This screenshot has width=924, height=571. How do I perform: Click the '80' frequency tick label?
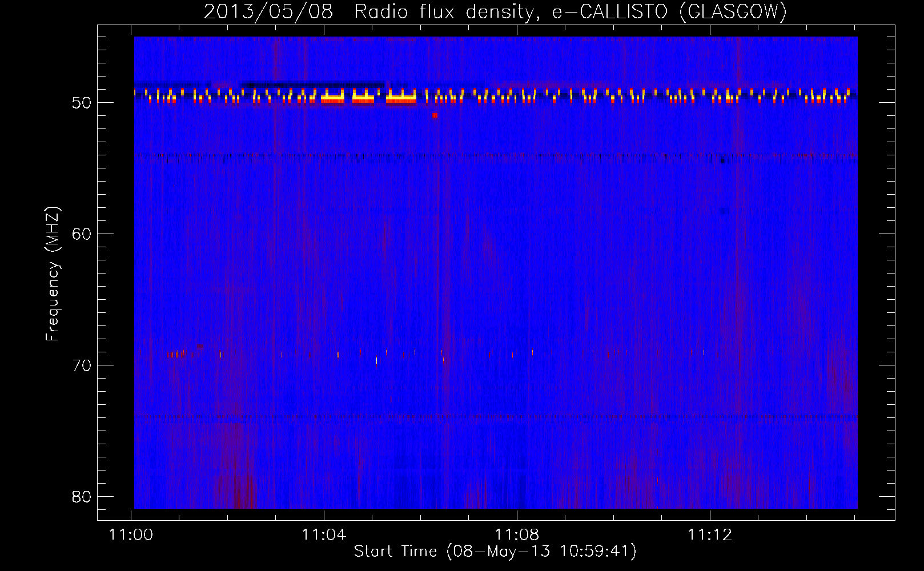[82, 497]
